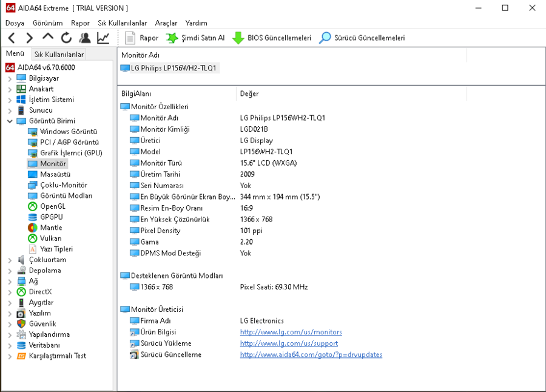Select the GPGPU item

[x=51, y=217]
